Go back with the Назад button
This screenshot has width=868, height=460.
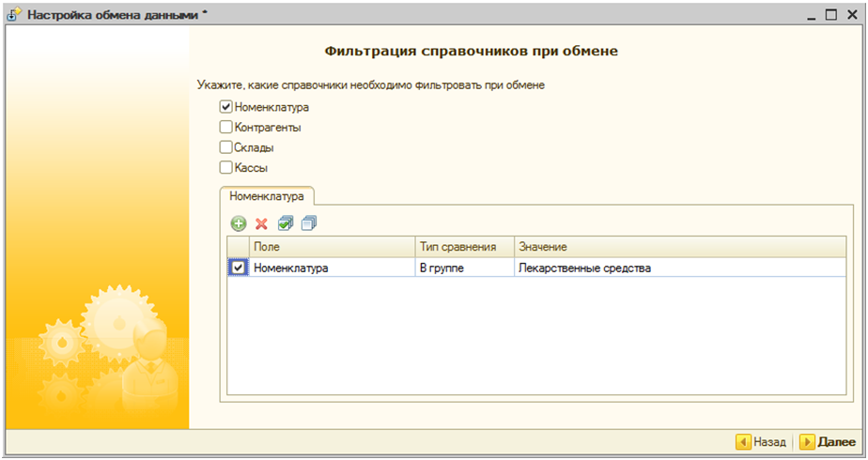click(760, 441)
